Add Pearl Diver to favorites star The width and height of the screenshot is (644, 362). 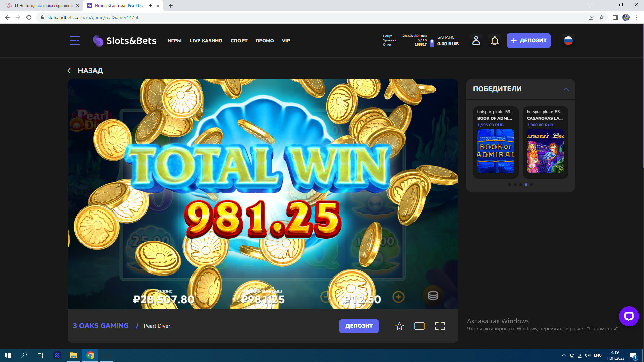(x=399, y=326)
